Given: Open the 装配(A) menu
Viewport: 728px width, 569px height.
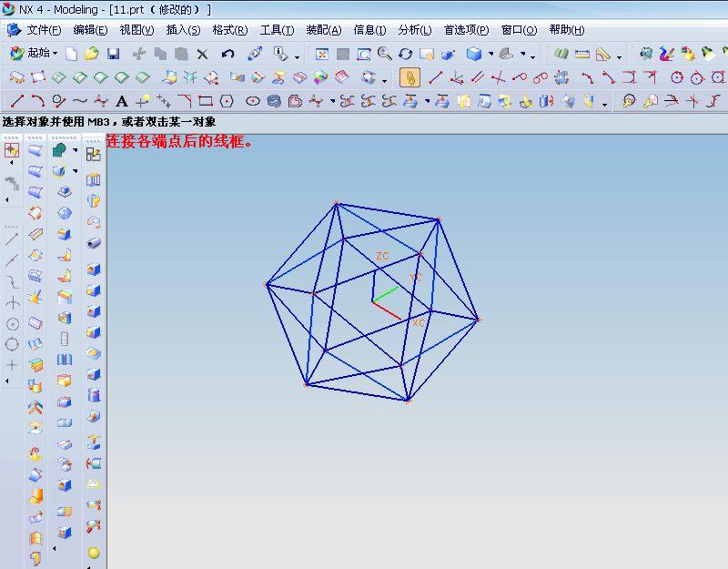Looking at the screenshot, I should click(324, 30).
